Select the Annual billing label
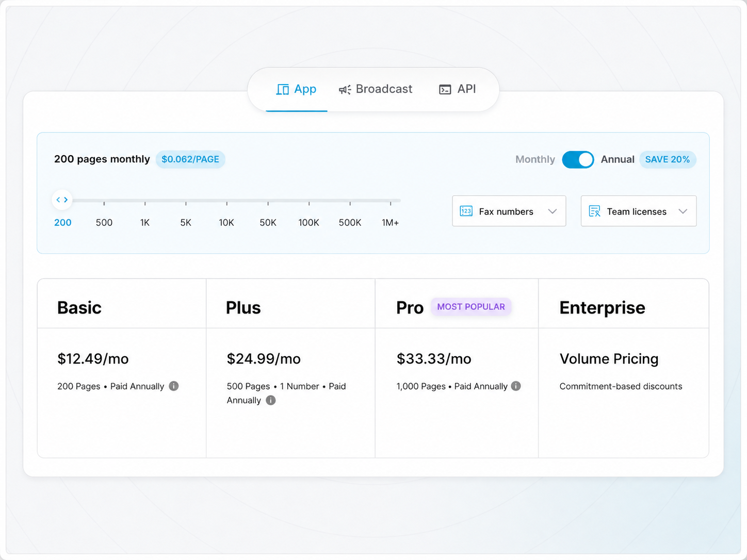This screenshot has height=560, width=747. click(x=618, y=159)
